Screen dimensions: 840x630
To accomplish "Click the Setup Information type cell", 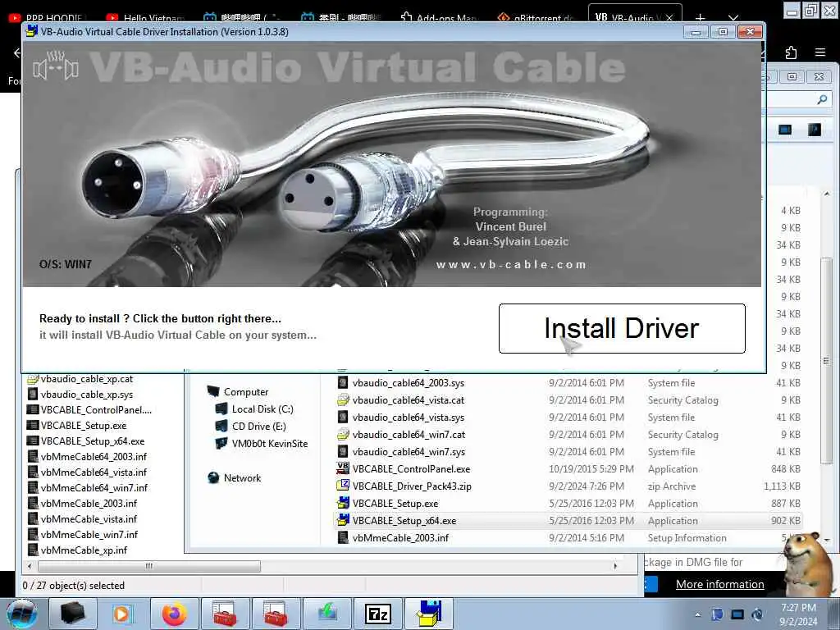I will point(687,537).
